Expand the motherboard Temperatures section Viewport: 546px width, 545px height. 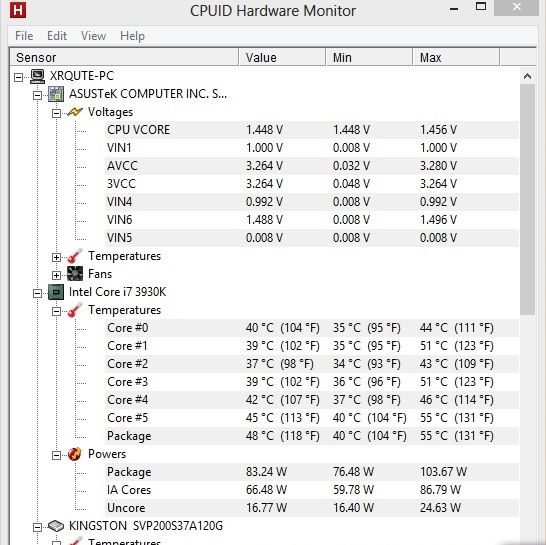point(56,257)
